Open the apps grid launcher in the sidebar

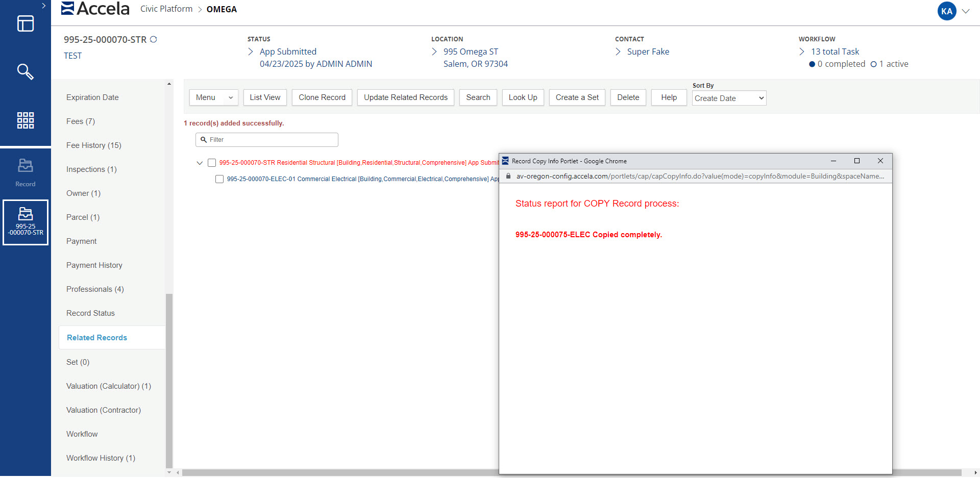pyautogui.click(x=25, y=120)
